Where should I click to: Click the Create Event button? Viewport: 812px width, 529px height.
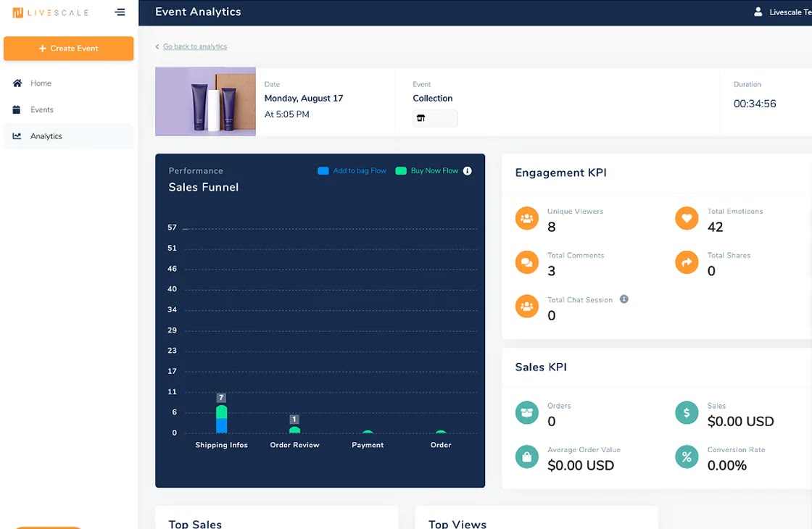tap(68, 48)
